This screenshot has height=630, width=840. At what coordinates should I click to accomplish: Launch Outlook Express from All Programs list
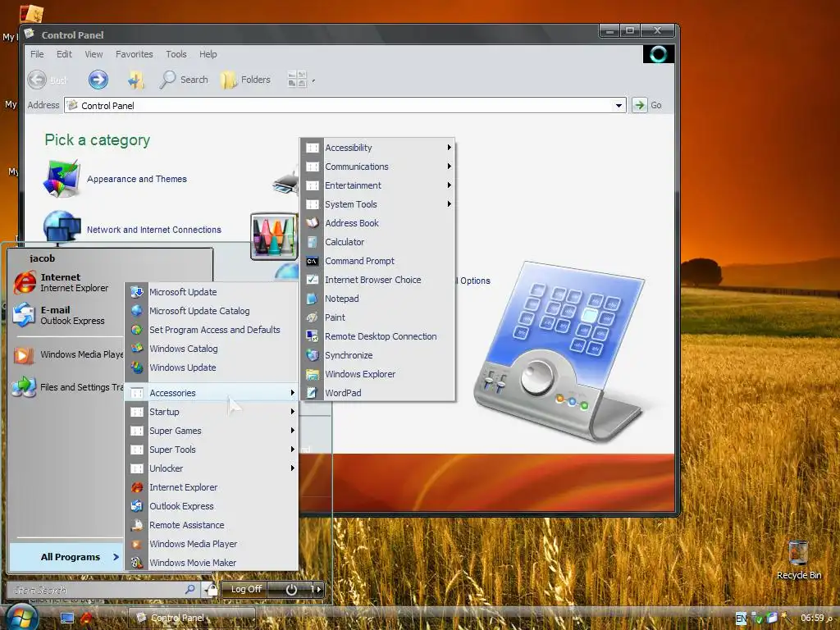(212, 506)
